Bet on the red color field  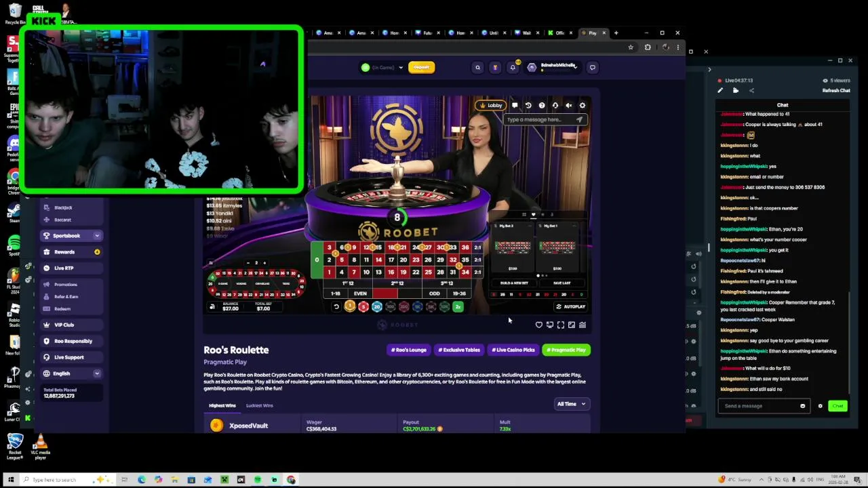click(384, 293)
